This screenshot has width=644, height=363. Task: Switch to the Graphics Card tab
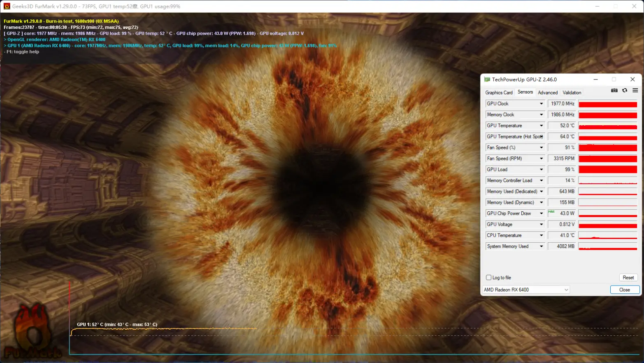point(499,93)
